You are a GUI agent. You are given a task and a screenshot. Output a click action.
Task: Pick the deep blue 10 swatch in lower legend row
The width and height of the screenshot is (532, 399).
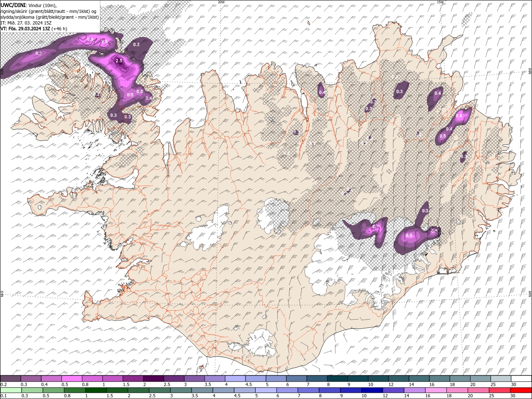point(372,390)
